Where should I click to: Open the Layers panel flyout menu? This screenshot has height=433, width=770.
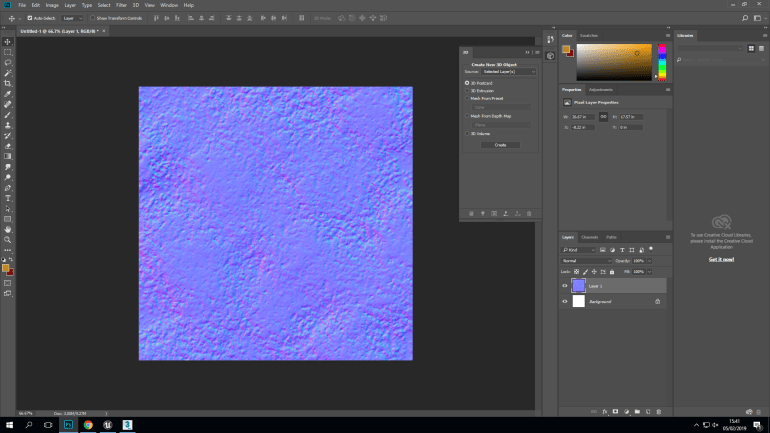(x=668, y=237)
